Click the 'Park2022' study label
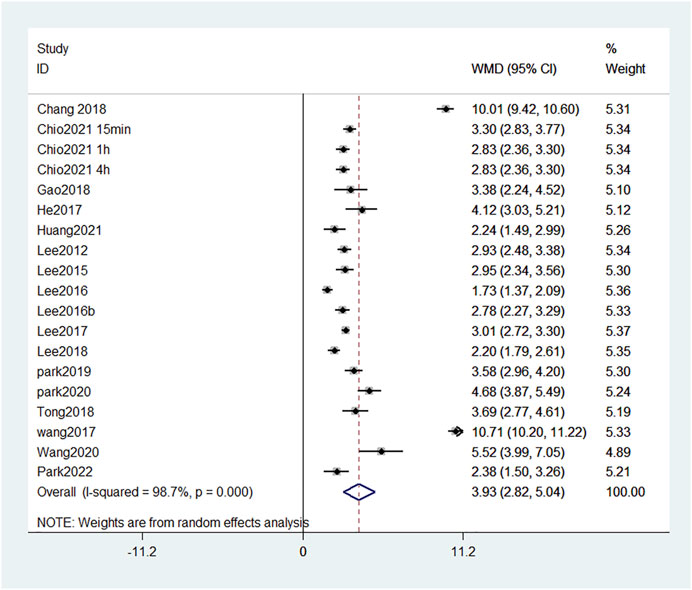 pyautogui.click(x=65, y=472)
